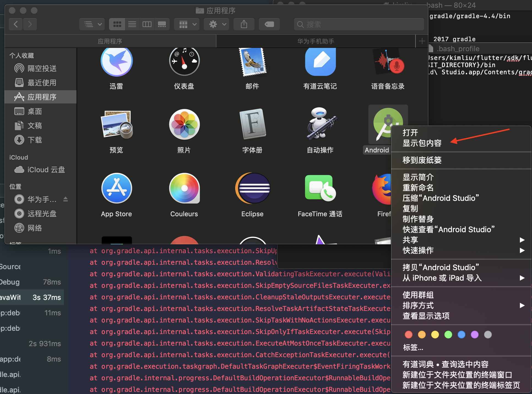Eject the 华为手… volume in sidebar
This screenshot has width=532, height=394.
coord(66,199)
